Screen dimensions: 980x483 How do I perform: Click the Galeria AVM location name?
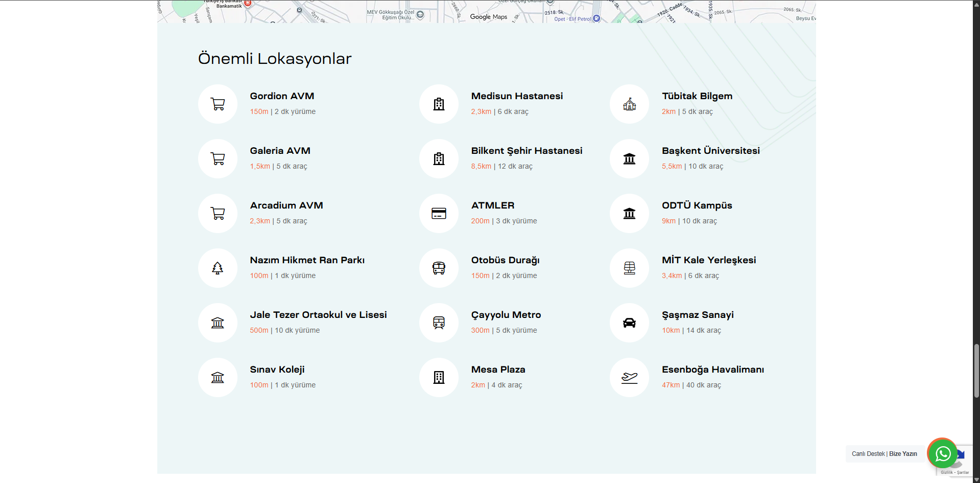tap(280, 151)
